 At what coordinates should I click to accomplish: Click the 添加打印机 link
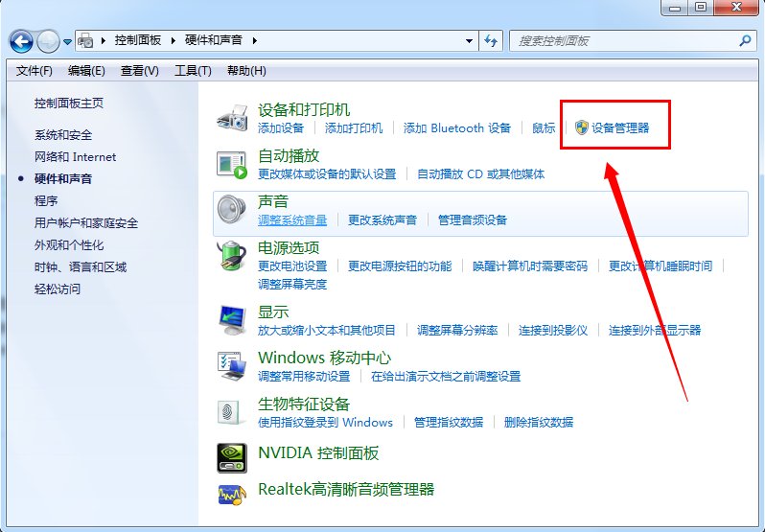pos(353,128)
